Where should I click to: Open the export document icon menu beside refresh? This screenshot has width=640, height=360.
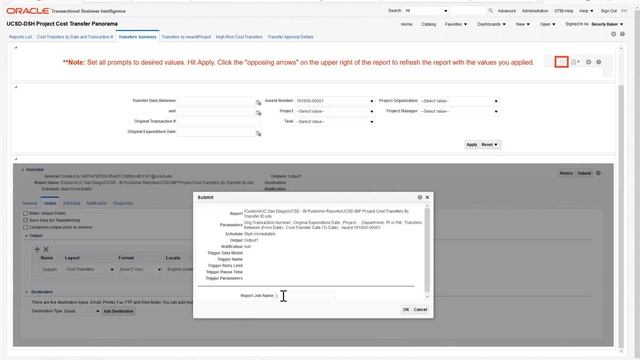(575, 62)
